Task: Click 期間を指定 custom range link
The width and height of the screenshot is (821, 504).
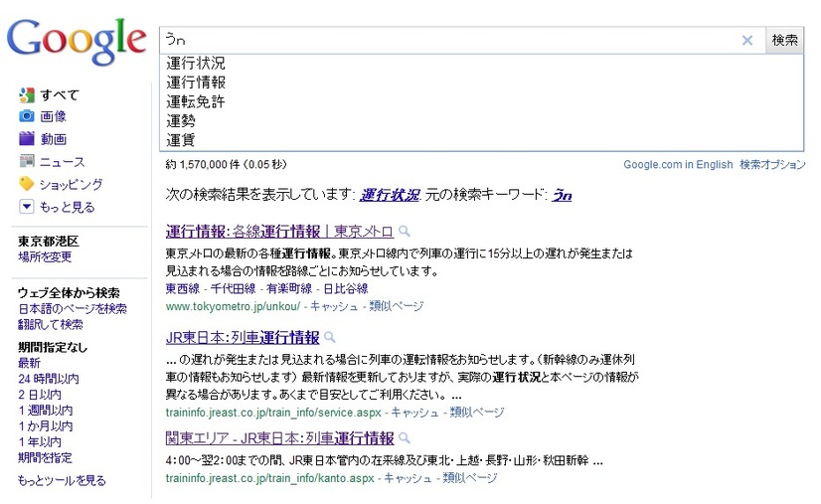Action: (x=45, y=457)
